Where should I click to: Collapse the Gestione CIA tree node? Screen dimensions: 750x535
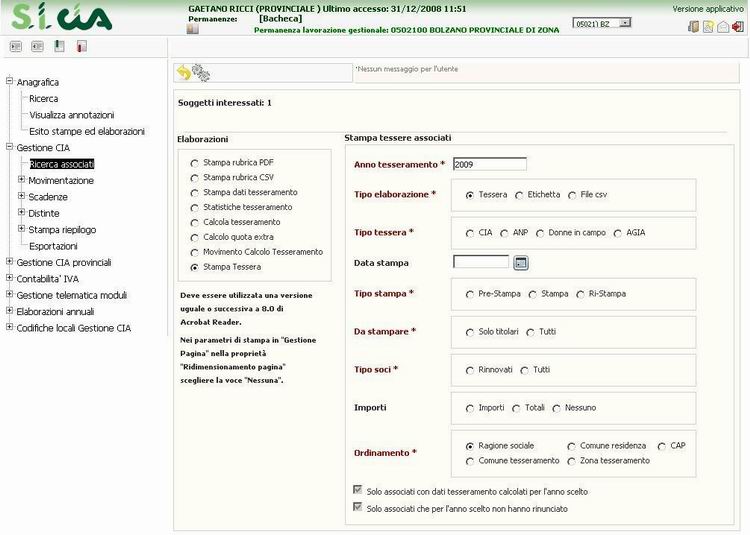coord(9,147)
